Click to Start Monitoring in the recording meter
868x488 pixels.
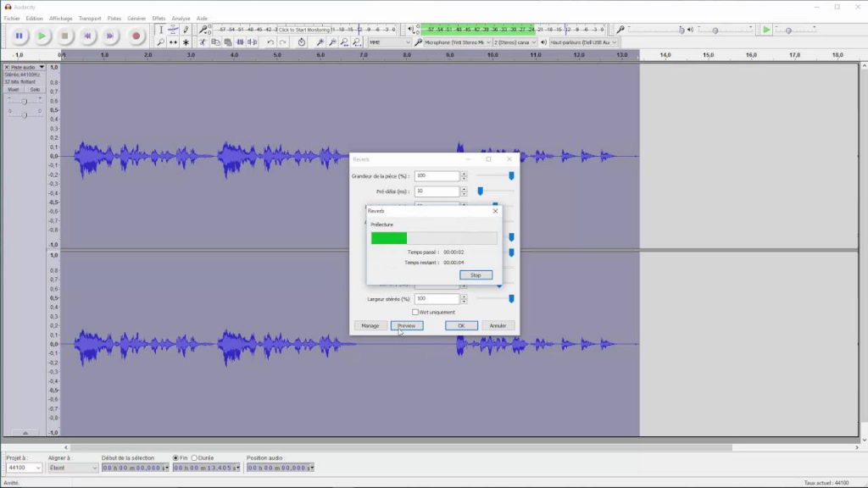pos(303,30)
